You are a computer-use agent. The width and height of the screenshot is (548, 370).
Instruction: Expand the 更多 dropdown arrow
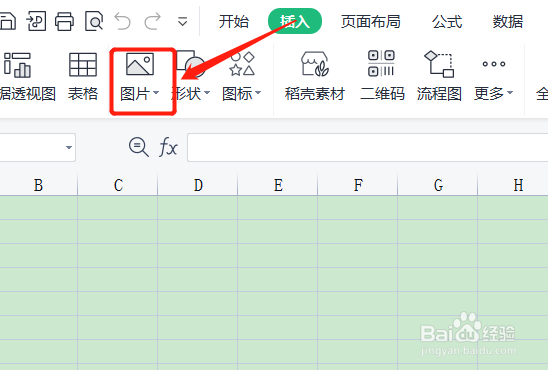(510, 93)
